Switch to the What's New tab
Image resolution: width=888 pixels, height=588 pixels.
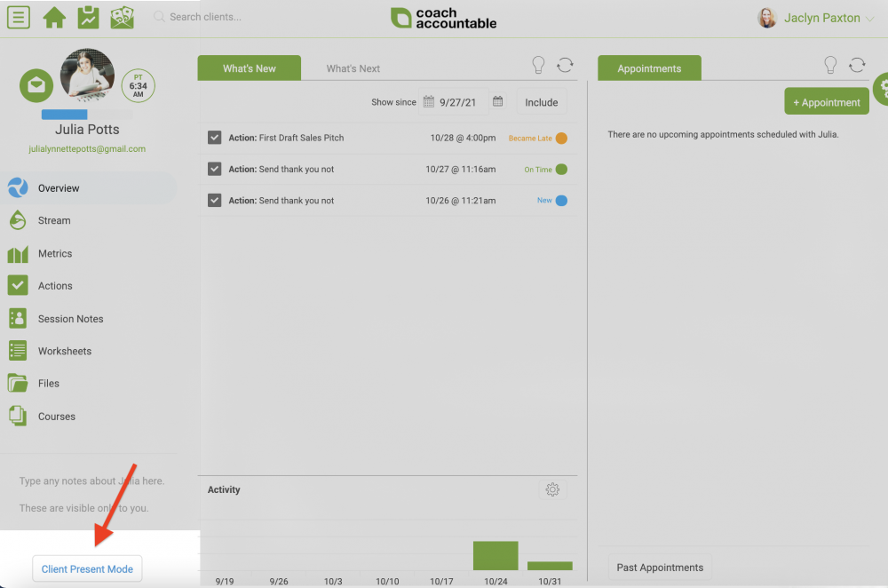250,68
